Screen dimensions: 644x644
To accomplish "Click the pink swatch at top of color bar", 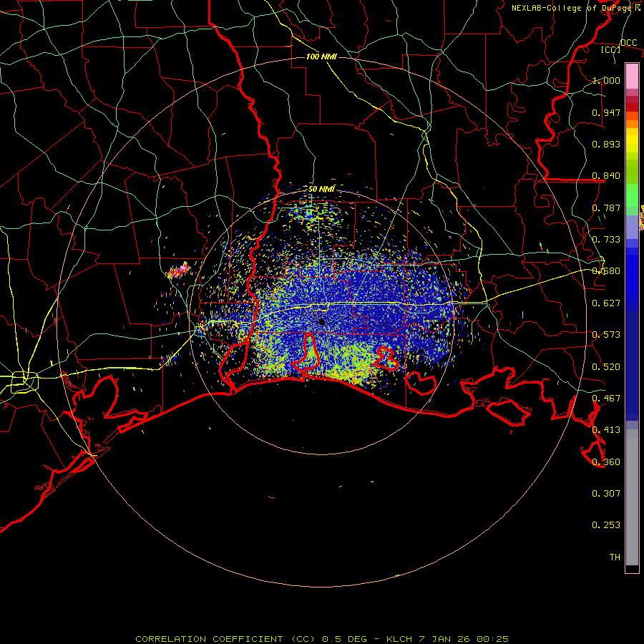I will click(632, 76).
